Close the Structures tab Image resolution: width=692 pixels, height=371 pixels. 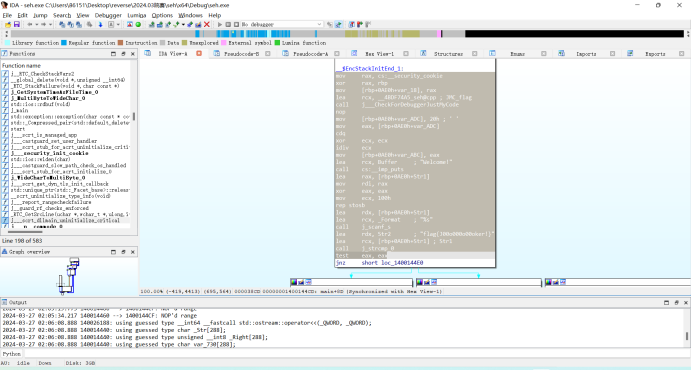pos(475,54)
